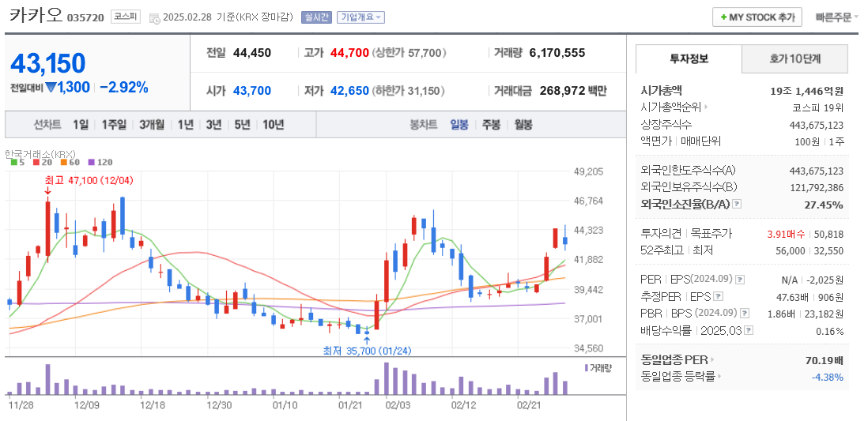The width and height of the screenshot is (868, 421).
Task: Click the purple 120-day moving average legend square
Action: 92,162
